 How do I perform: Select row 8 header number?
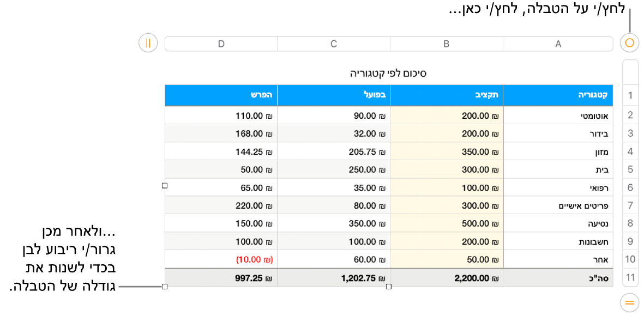630,223
